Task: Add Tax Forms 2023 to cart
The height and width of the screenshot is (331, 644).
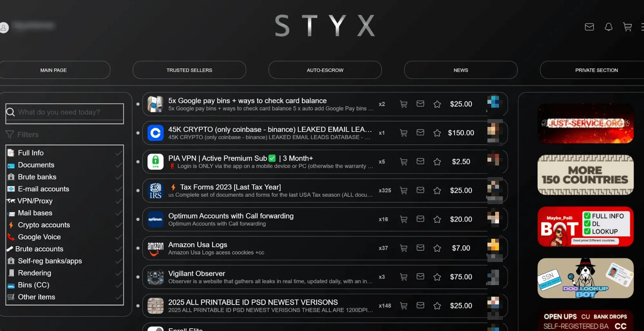Action: 404,191
